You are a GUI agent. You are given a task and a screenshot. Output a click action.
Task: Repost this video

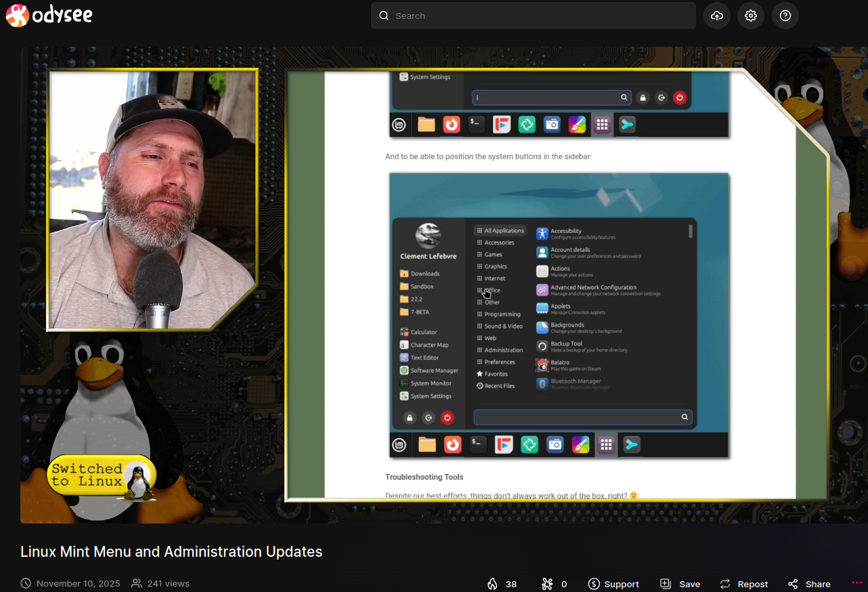click(743, 584)
